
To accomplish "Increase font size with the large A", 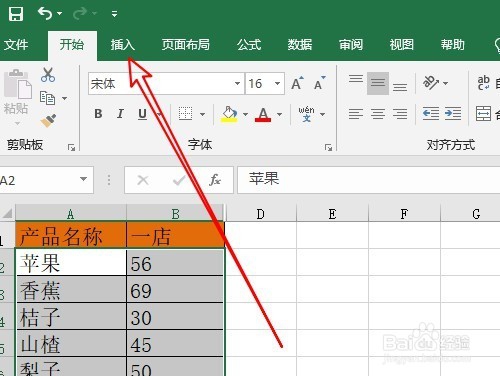I will (x=297, y=83).
